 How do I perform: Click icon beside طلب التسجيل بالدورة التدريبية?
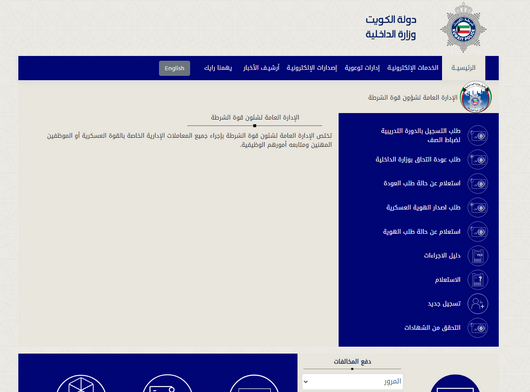point(478,136)
